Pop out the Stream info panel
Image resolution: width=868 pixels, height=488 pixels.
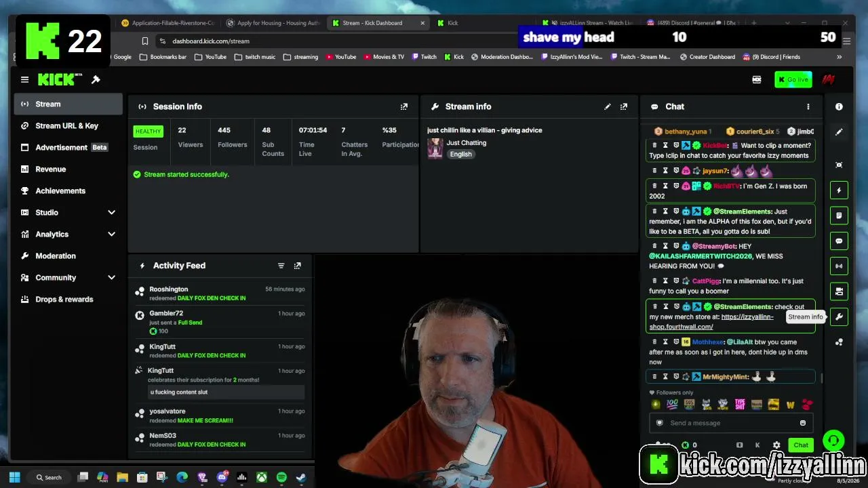click(624, 106)
